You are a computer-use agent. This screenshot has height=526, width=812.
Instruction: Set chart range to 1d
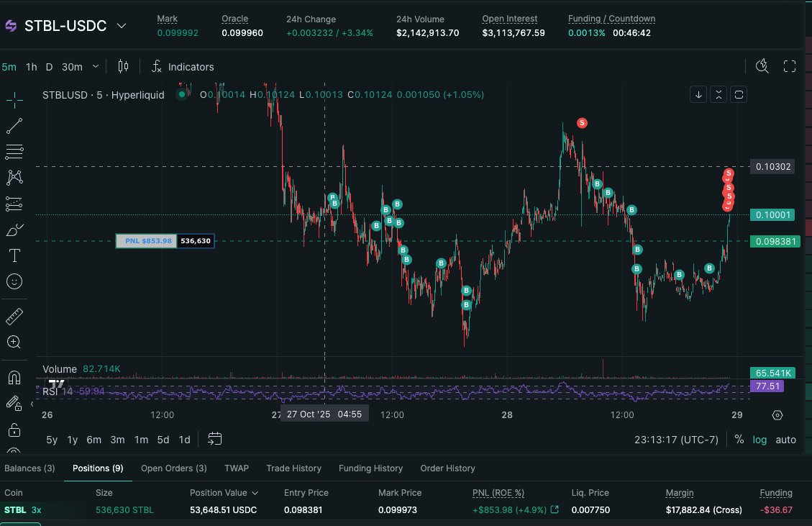pyautogui.click(x=183, y=439)
